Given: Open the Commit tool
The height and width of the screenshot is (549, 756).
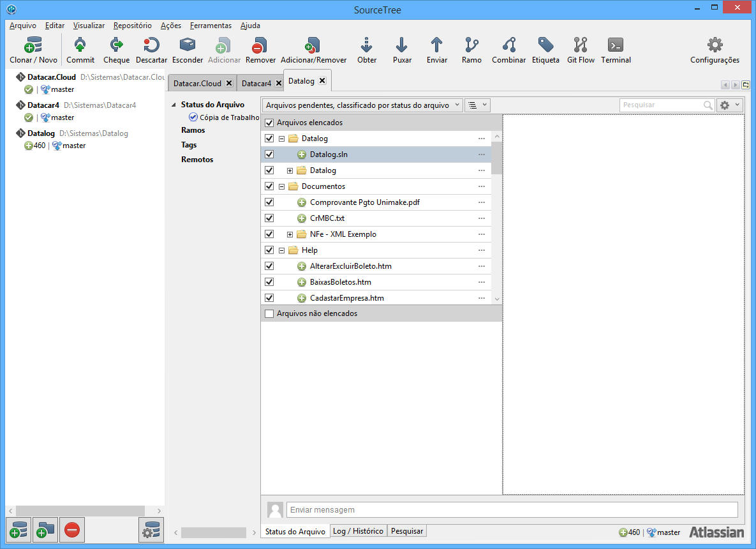Looking at the screenshot, I should point(80,45).
